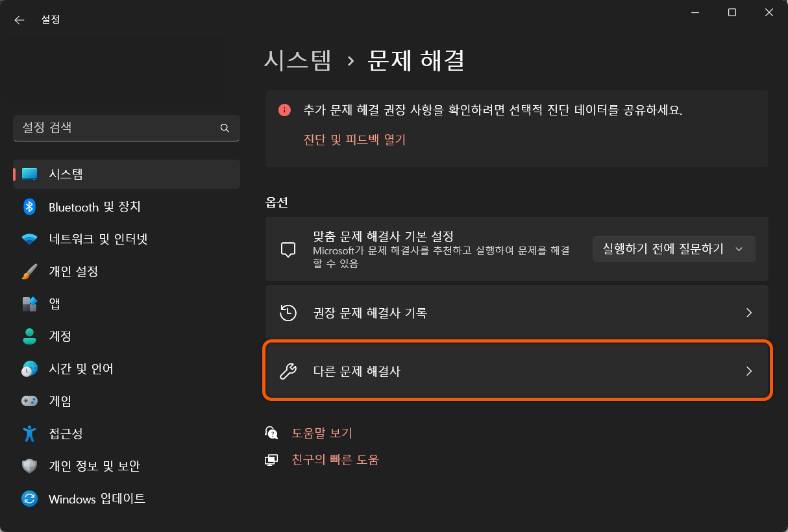Click the 개인 설정 brush icon
Viewport: 788px width, 532px height.
click(30, 271)
